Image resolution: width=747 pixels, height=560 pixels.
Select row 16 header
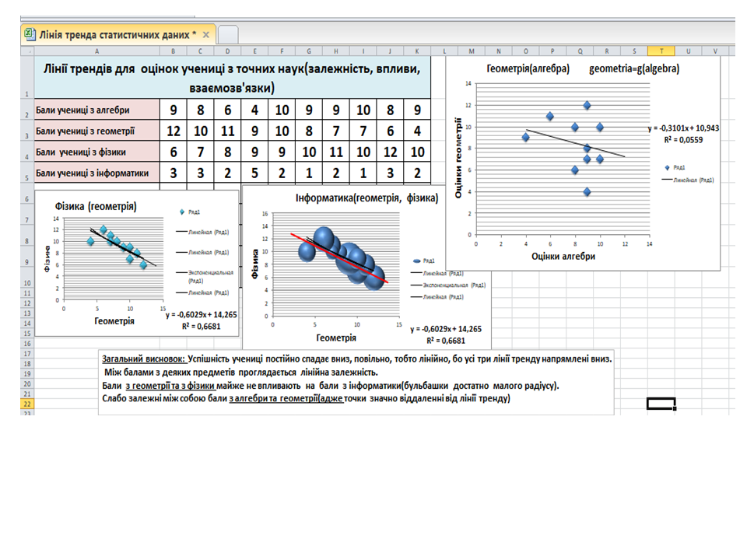(27, 343)
